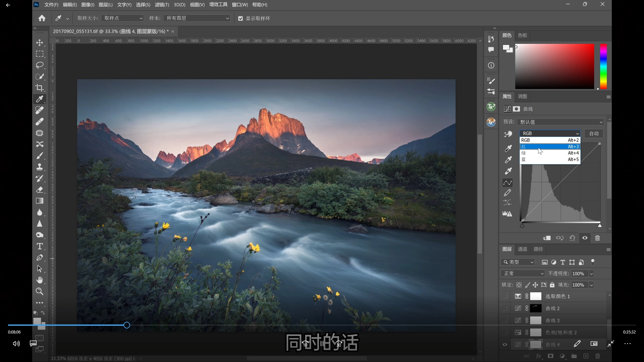Click the 曲线 2 layer mask thumbnail
This screenshot has height=362, width=644.
536,308
